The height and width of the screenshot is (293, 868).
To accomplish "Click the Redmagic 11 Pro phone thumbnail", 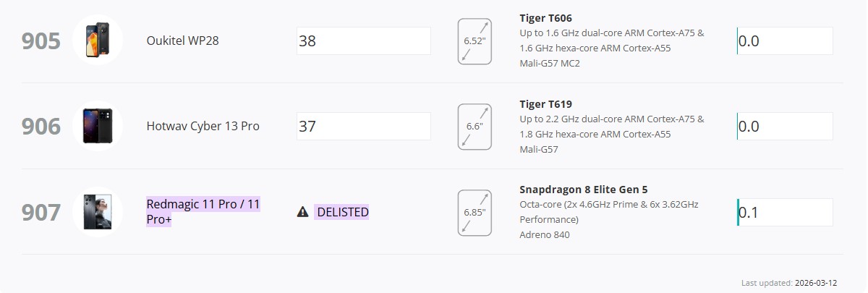I will pos(97,212).
